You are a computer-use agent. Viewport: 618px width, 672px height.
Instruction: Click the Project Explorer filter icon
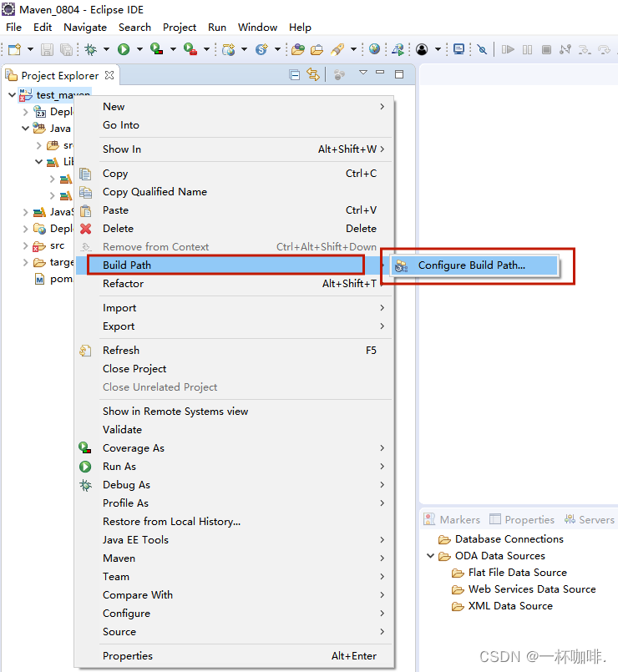pyautogui.click(x=339, y=75)
